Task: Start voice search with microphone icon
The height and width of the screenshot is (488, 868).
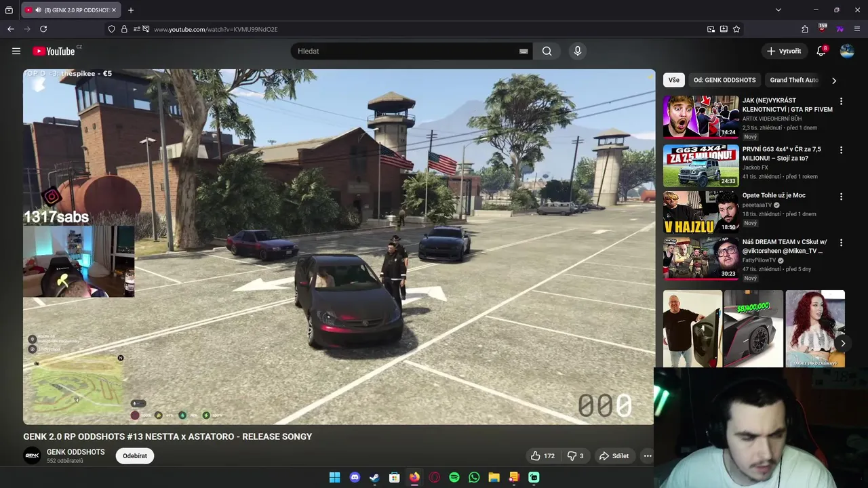Action: (578, 51)
